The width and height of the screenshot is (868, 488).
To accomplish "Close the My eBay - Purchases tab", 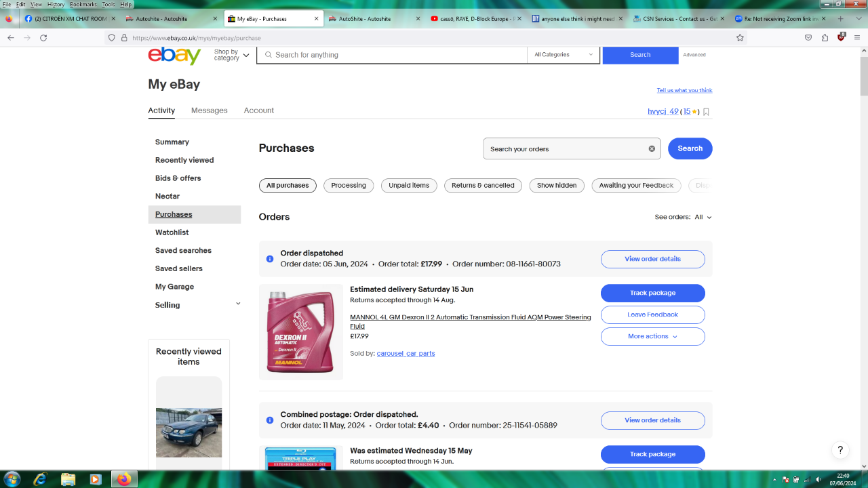I will pyautogui.click(x=316, y=19).
